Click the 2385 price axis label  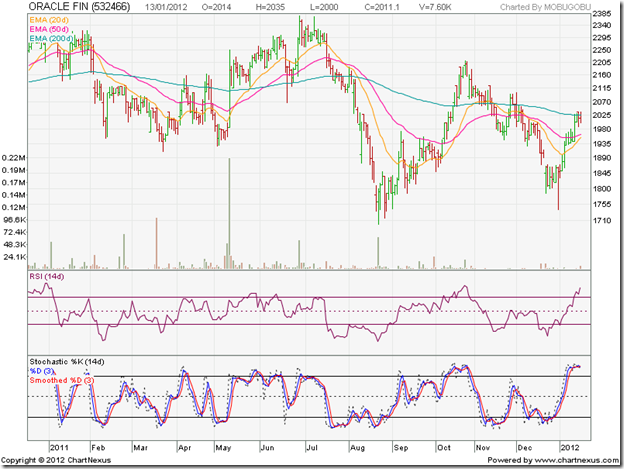click(x=603, y=16)
